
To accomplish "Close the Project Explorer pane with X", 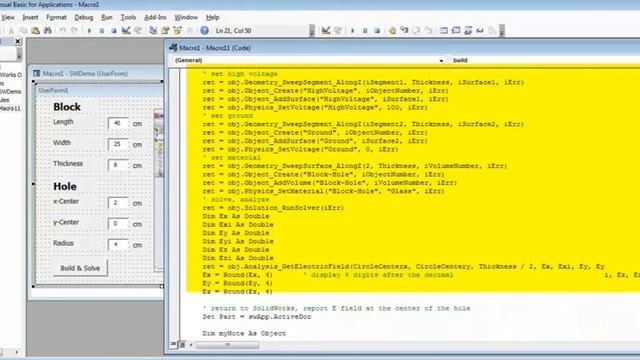I will tap(18, 41).
